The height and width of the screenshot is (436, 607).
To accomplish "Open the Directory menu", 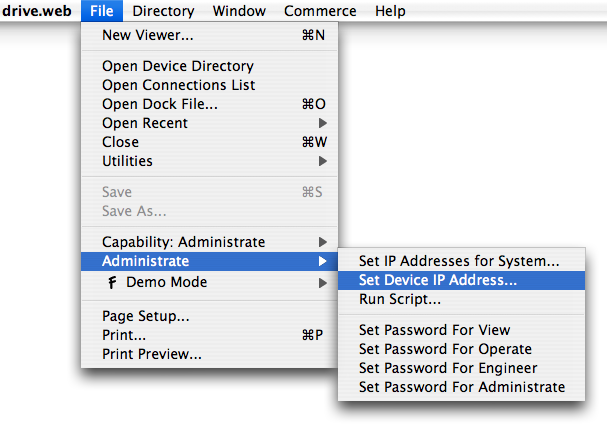I will click(163, 11).
